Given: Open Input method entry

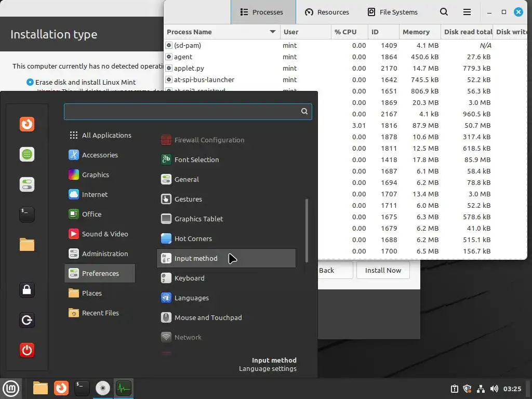Looking at the screenshot, I should click(226, 258).
